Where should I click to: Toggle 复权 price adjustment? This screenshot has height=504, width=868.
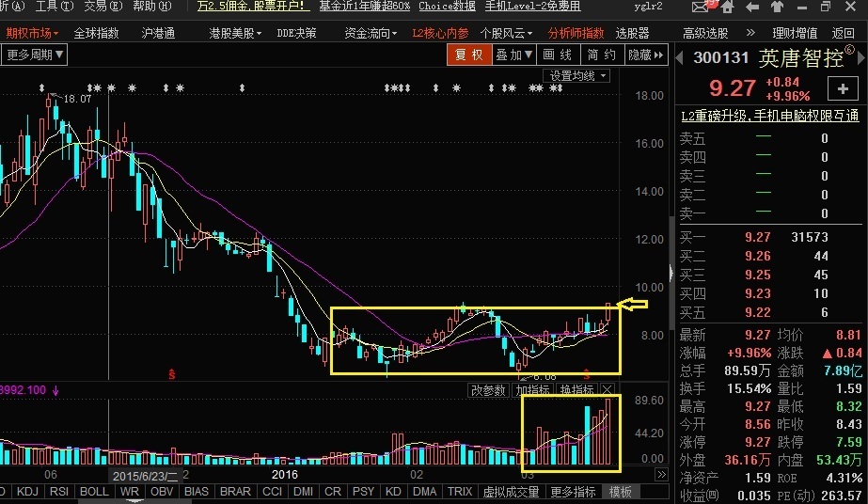pos(469,55)
